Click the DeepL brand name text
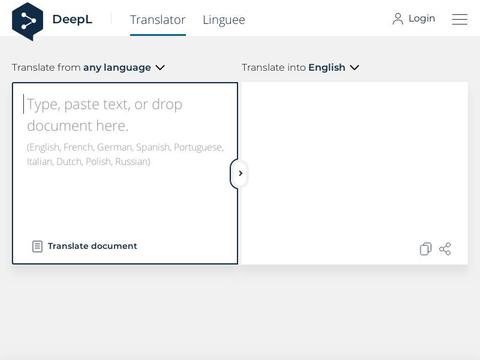480x360 pixels. click(x=72, y=19)
